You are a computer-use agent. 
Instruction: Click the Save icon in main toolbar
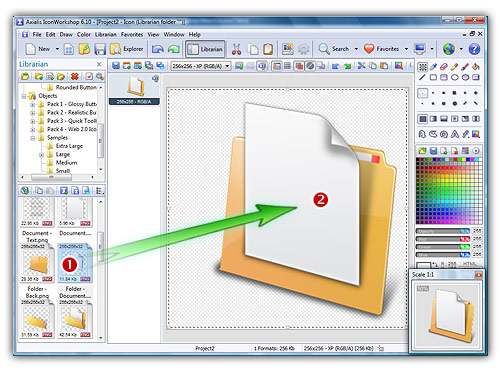pyautogui.click(x=100, y=49)
